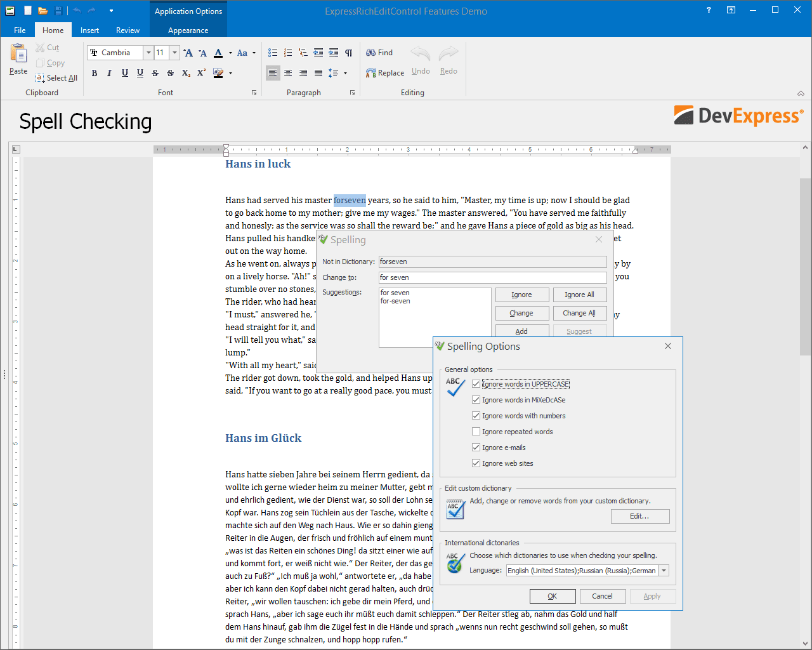Open the Review ribbon tab
The height and width of the screenshot is (650, 812).
point(128,30)
